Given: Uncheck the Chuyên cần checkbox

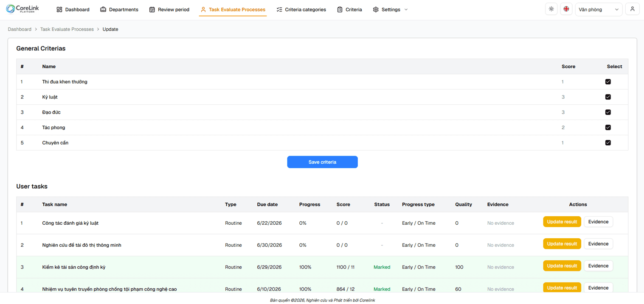Looking at the screenshot, I should point(608,143).
